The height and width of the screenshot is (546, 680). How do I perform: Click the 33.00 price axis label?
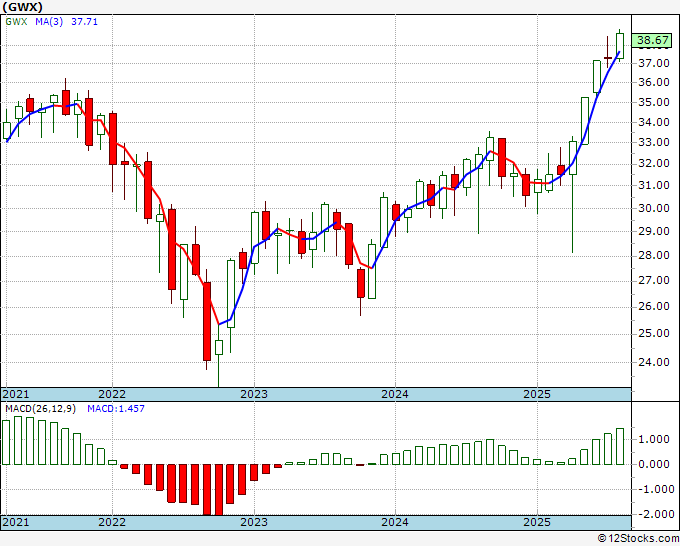coord(654,142)
